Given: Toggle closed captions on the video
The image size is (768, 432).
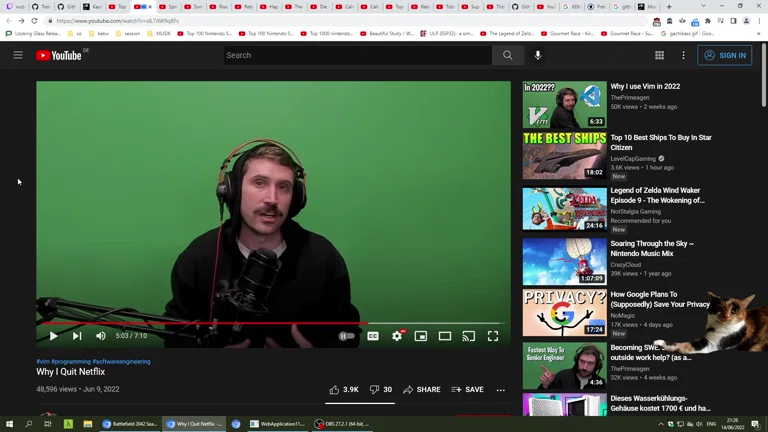Looking at the screenshot, I should (373, 336).
